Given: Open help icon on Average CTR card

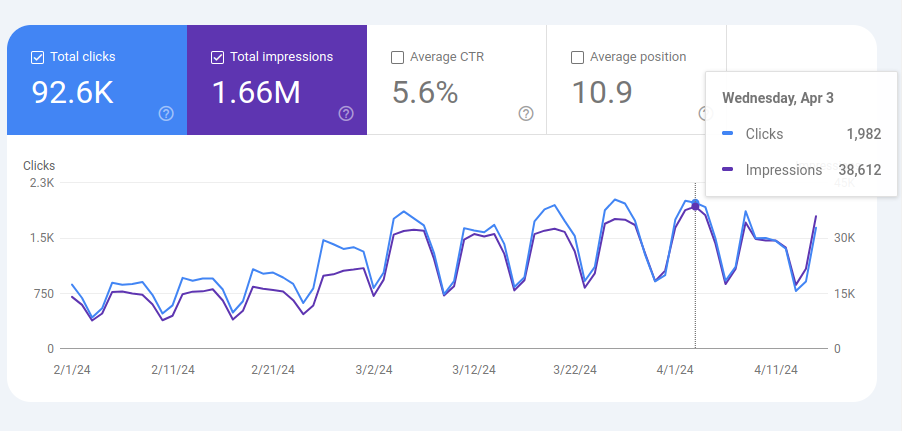Looking at the screenshot, I should [x=526, y=113].
